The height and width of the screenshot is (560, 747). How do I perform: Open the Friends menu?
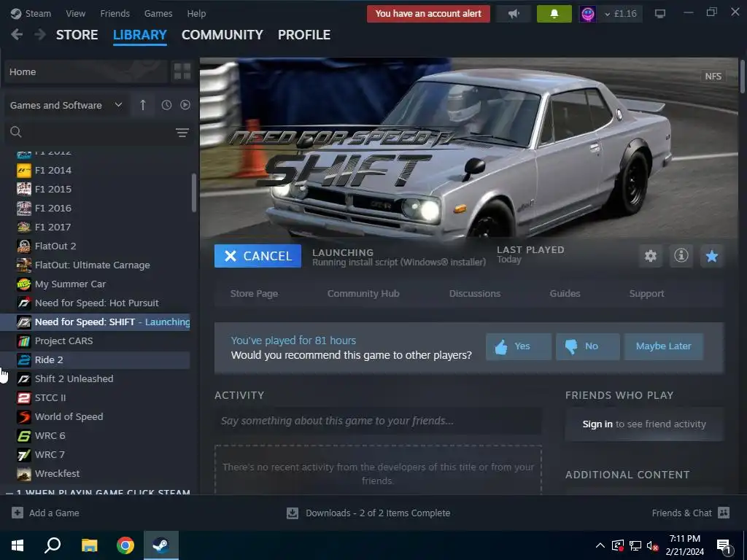pyautogui.click(x=115, y=14)
